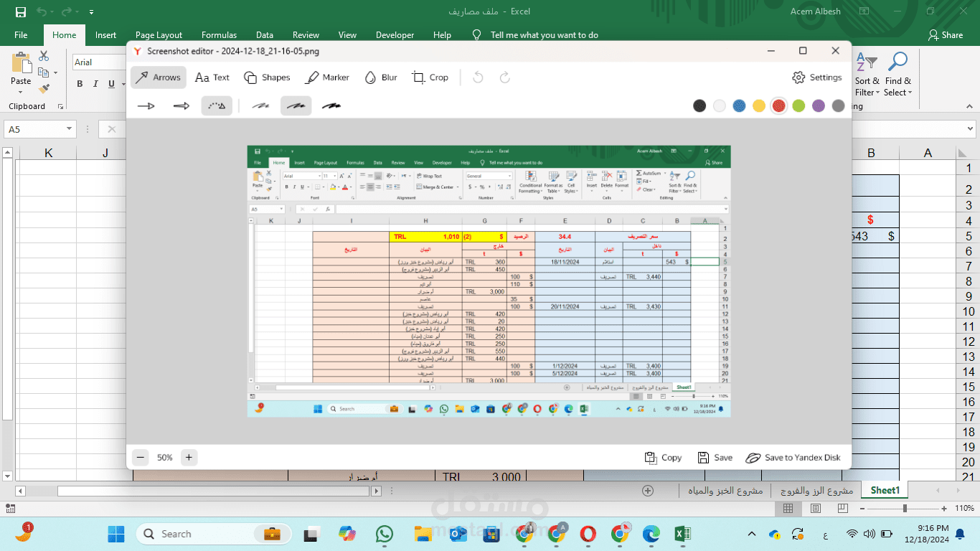Choose the thin line arrow style
This screenshot has width=980, height=551.
[x=146, y=106]
